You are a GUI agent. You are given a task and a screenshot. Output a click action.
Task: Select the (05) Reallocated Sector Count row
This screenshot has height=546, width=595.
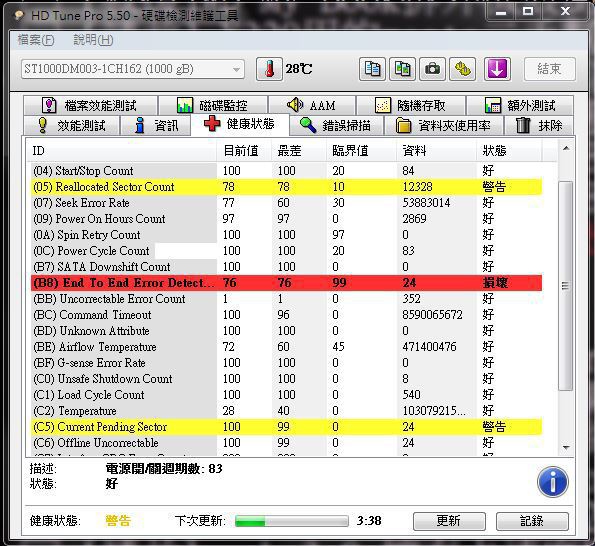(286, 187)
